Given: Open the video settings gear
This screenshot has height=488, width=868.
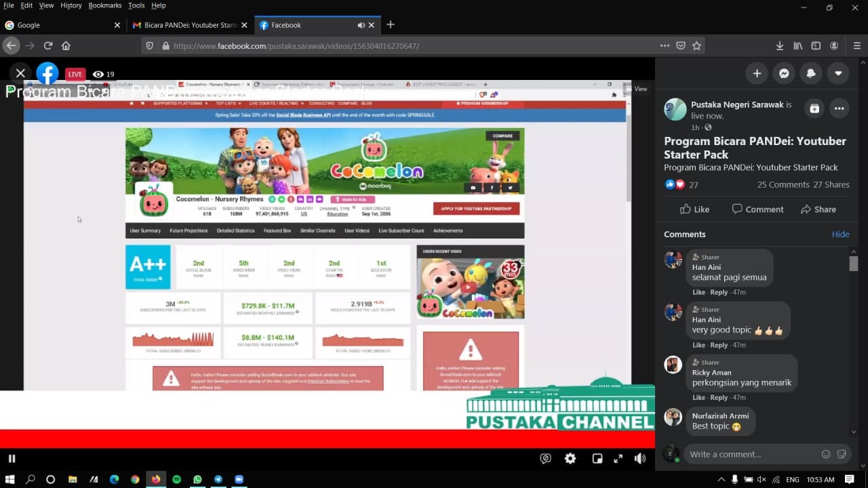Looking at the screenshot, I should (x=570, y=458).
